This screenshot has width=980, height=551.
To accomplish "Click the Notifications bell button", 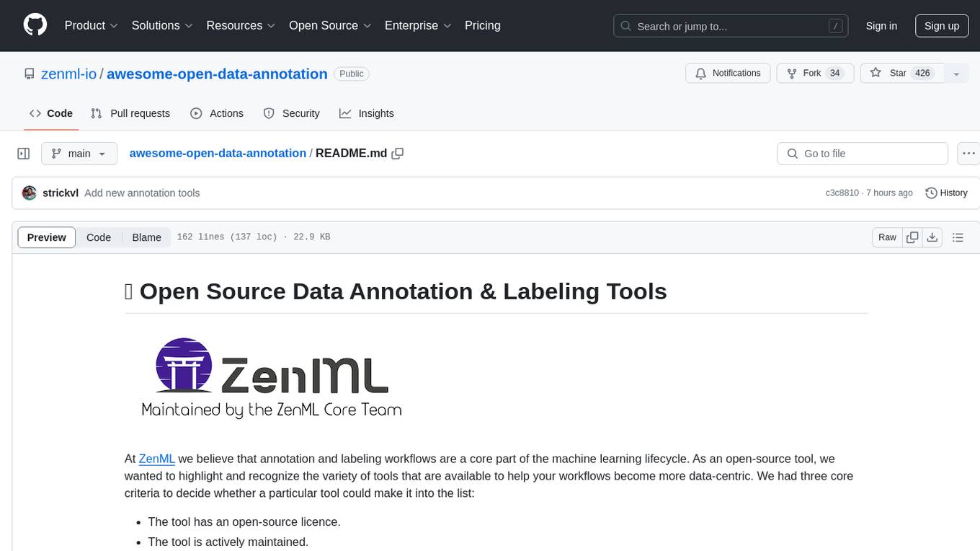I will coord(728,74).
